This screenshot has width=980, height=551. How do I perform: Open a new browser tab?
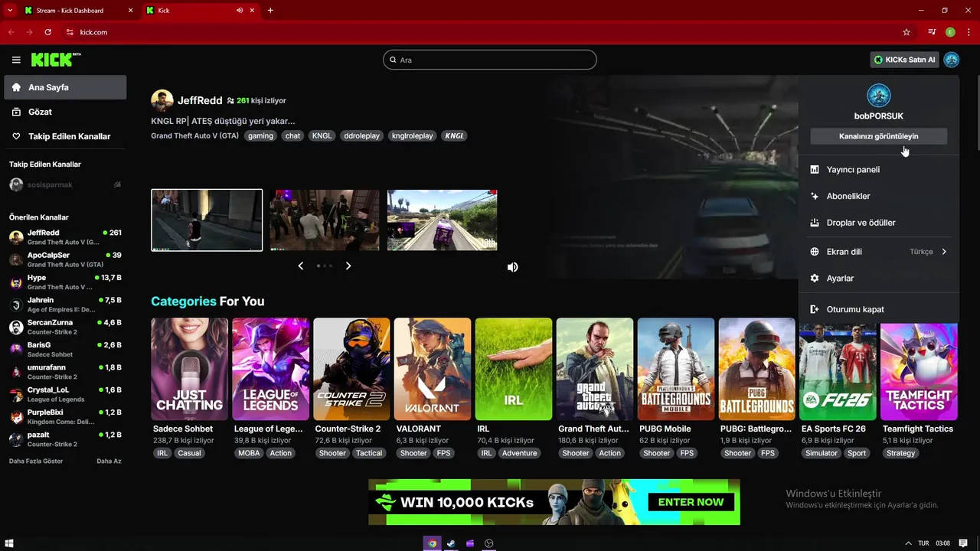tap(270, 11)
